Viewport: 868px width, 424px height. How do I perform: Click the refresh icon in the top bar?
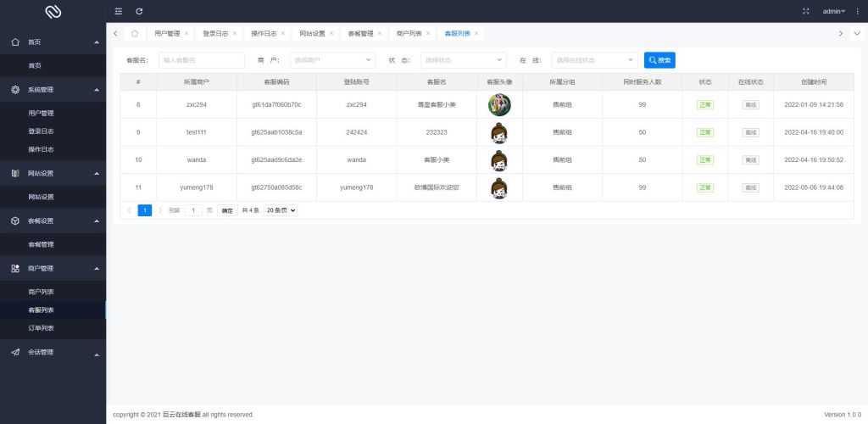139,11
